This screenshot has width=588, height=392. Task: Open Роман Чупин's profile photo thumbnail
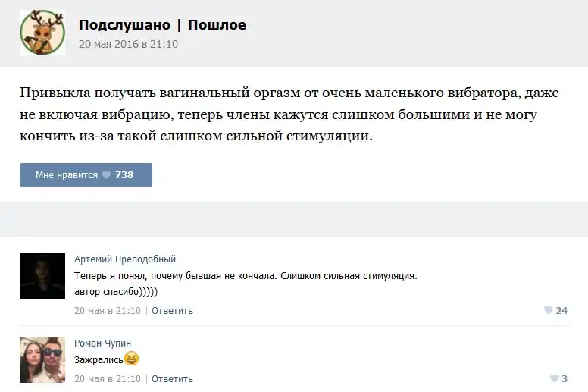[x=42, y=359]
